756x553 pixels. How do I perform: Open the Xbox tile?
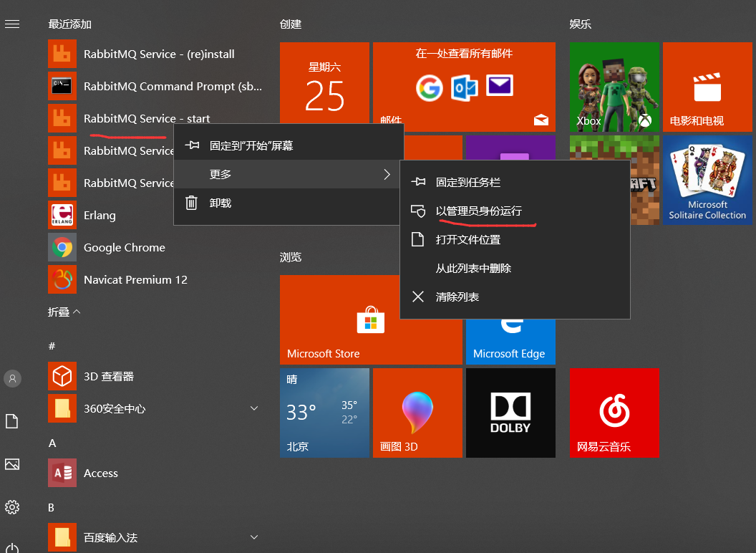[x=614, y=87]
